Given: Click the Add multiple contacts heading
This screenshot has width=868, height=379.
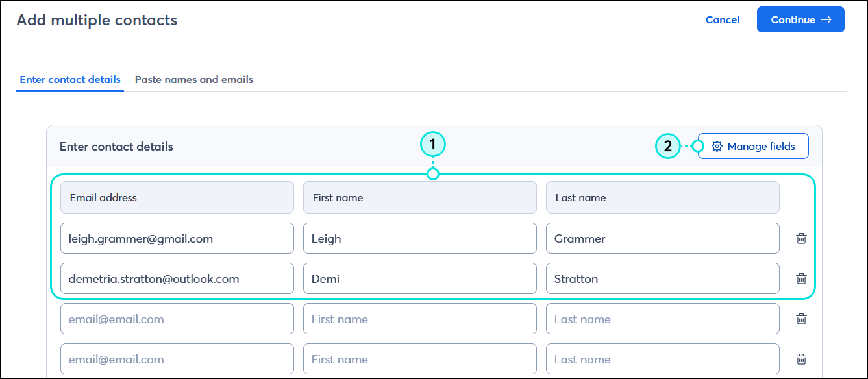Looking at the screenshot, I should click(97, 20).
